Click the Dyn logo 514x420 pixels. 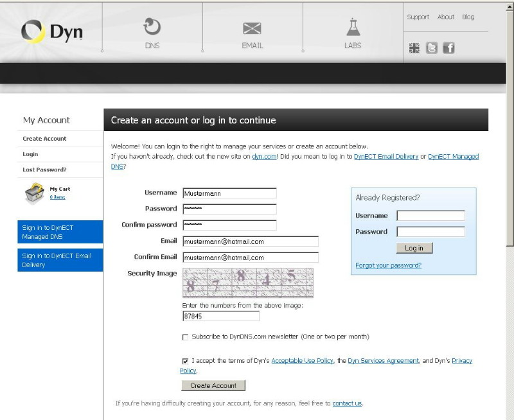click(x=51, y=32)
